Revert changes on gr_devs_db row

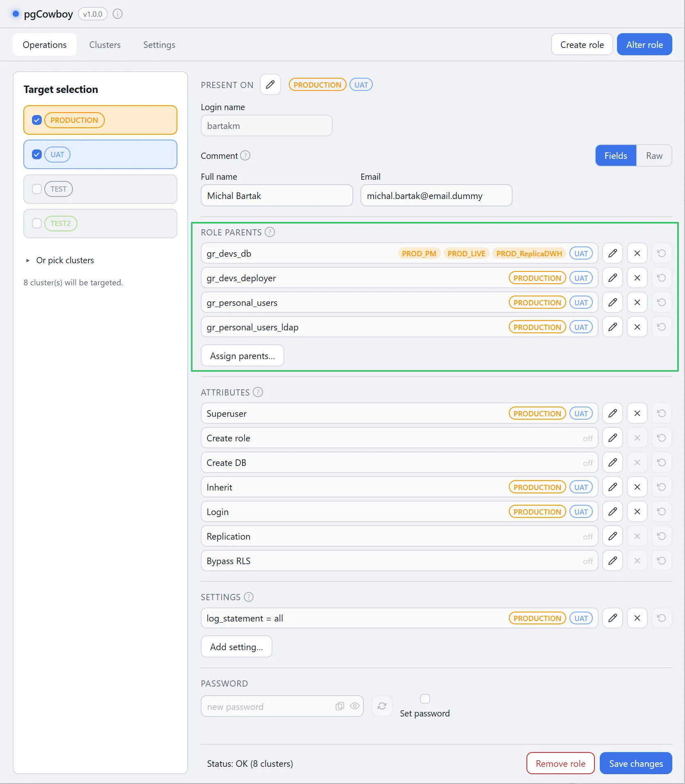click(x=662, y=253)
